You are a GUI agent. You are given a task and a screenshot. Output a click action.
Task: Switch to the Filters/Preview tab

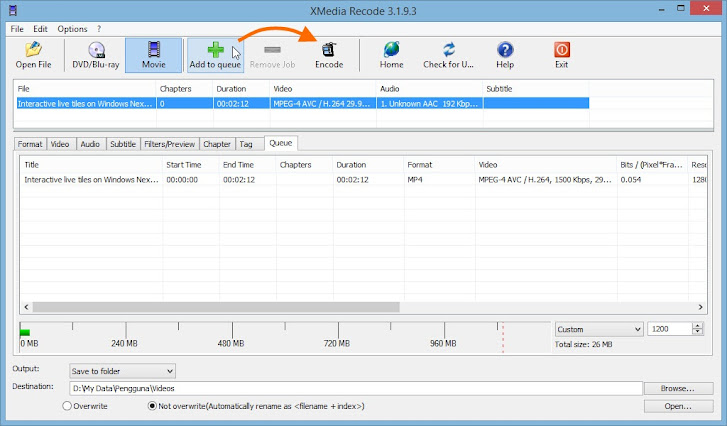point(170,144)
